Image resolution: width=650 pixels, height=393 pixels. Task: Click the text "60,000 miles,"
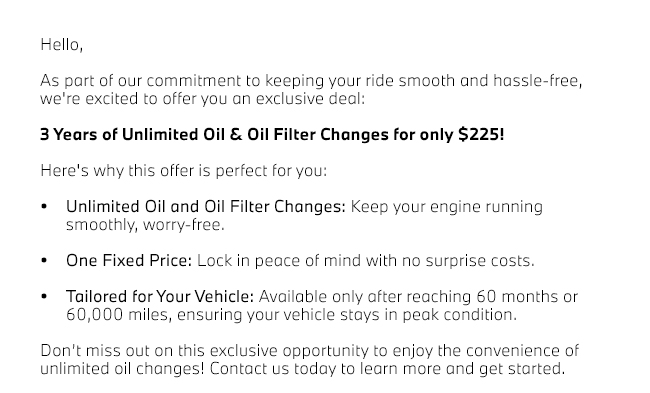point(119,315)
